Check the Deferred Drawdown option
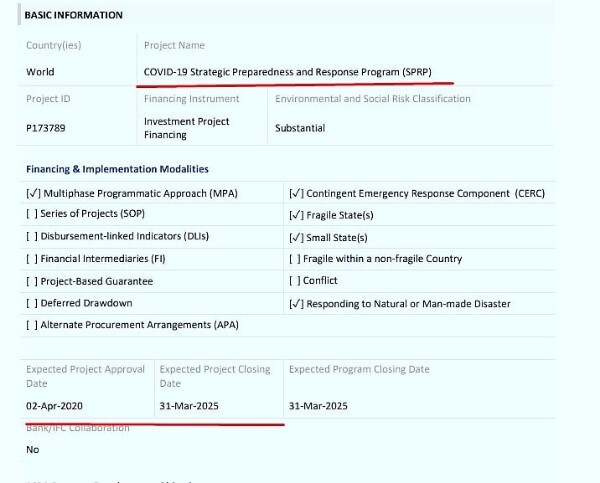This screenshot has height=483, width=600. click(x=31, y=303)
